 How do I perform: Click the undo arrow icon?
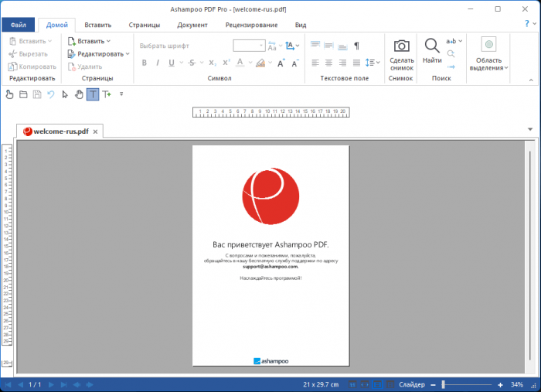click(51, 94)
